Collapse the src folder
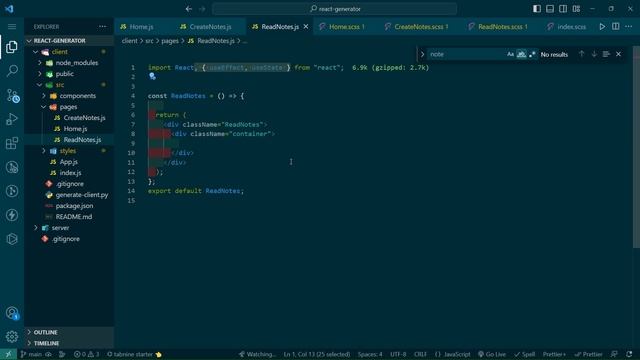The image size is (640, 360). pos(40,85)
